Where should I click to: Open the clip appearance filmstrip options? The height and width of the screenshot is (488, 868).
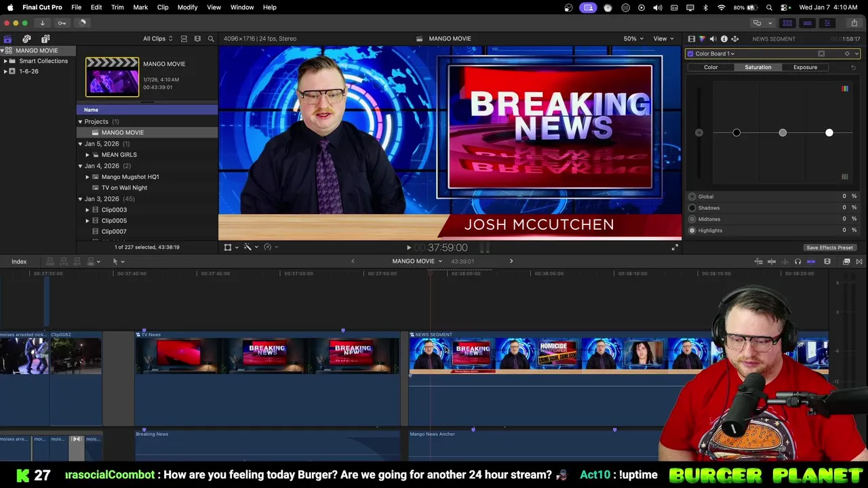coord(197,39)
